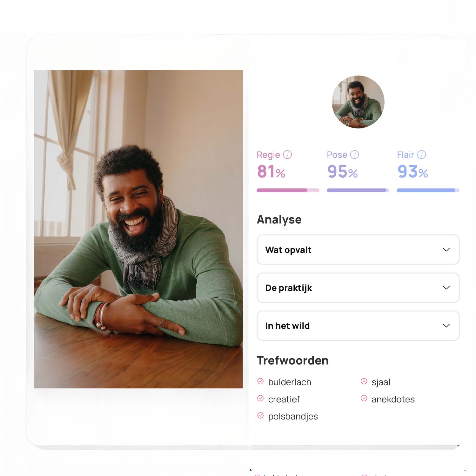The image size is (476, 476).
Task: Click the check icon next to bulderlach
Action: coord(260,381)
